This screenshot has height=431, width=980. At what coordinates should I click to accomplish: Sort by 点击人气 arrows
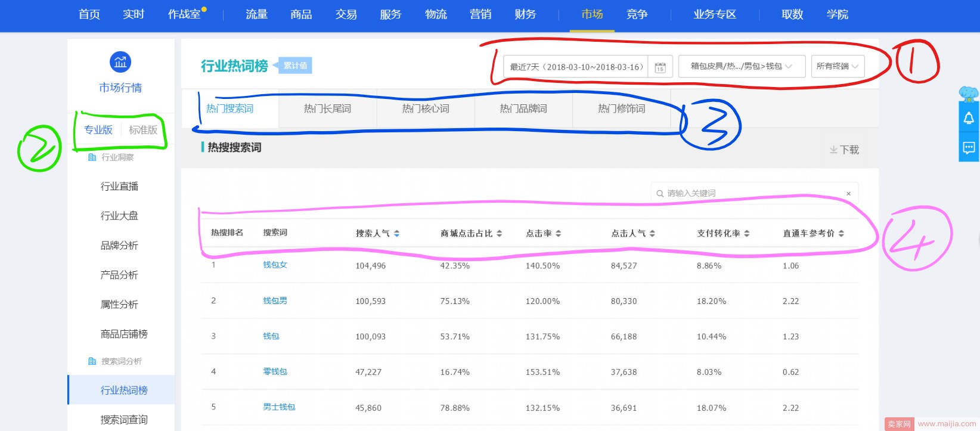coord(652,234)
